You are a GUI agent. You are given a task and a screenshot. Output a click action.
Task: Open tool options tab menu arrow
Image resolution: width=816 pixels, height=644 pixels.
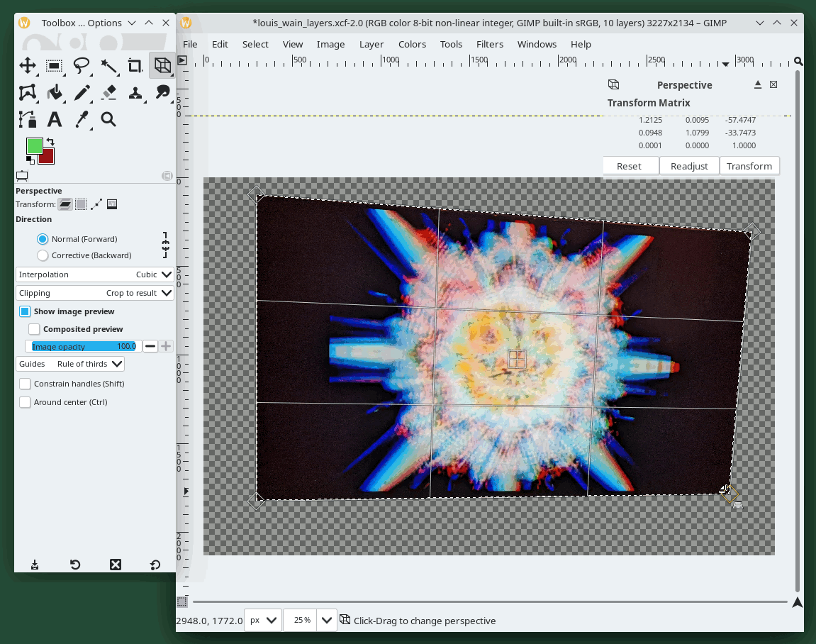click(167, 176)
